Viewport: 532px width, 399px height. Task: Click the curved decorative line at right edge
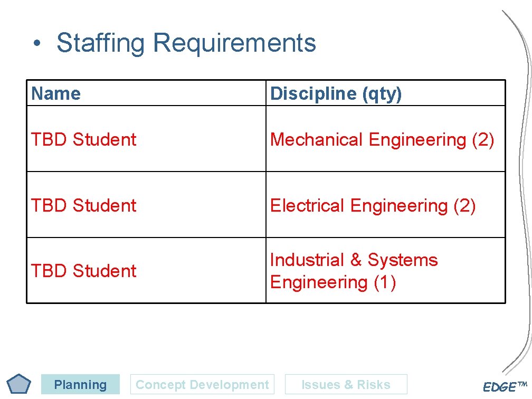coord(522,190)
